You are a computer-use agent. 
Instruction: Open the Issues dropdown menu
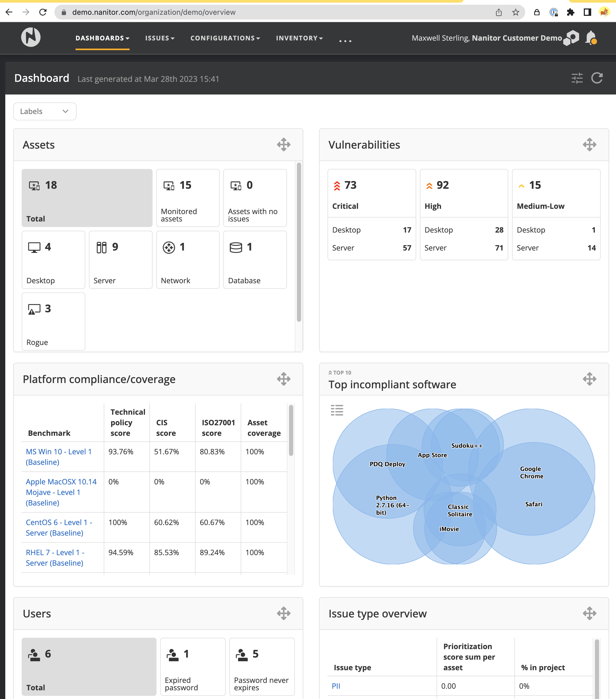click(x=160, y=38)
